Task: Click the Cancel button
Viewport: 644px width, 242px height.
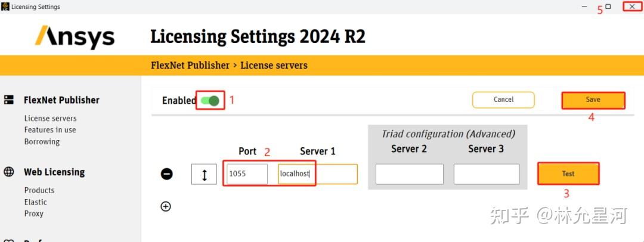Action: click(503, 100)
